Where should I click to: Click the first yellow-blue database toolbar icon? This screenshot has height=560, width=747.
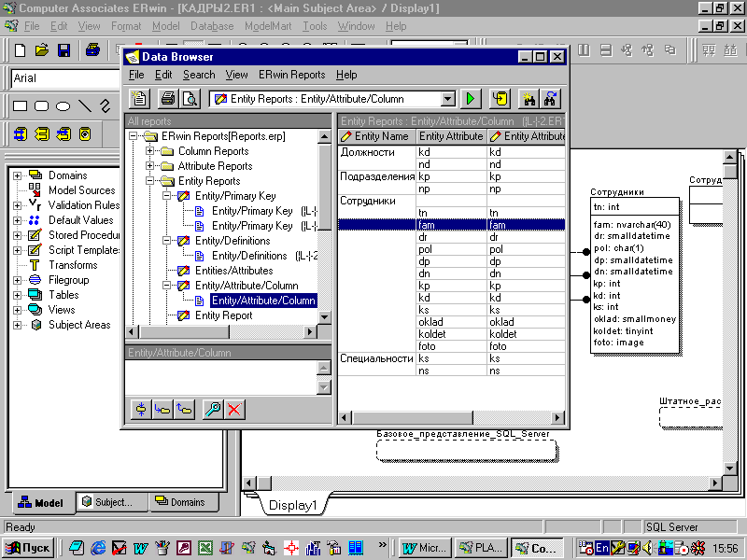point(21,134)
